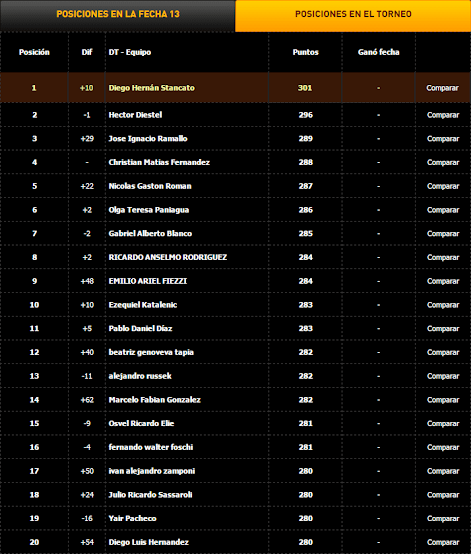Click the DT - Equipo column header
Image resolution: width=471 pixels, height=554 pixels.
[130, 52]
